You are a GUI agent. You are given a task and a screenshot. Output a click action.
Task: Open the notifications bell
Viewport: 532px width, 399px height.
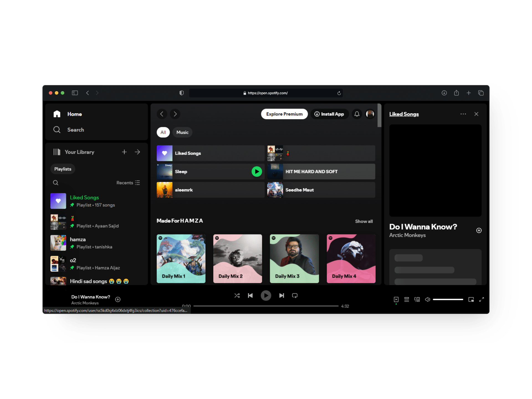pyautogui.click(x=357, y=114)
